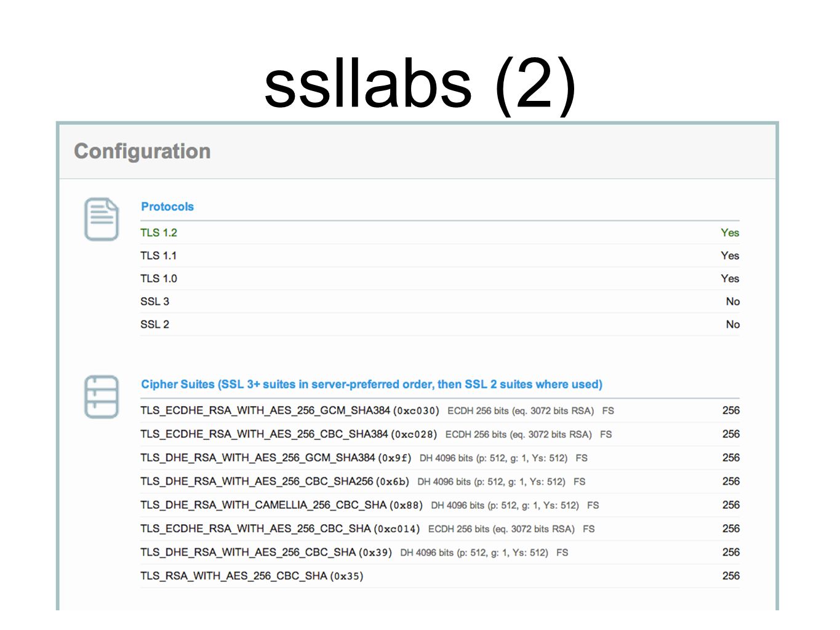Select cipher TLS_DHE_RSA_WITH_AES_256_CBC_SHA256
840x630 pixels.
click(440, 482)
